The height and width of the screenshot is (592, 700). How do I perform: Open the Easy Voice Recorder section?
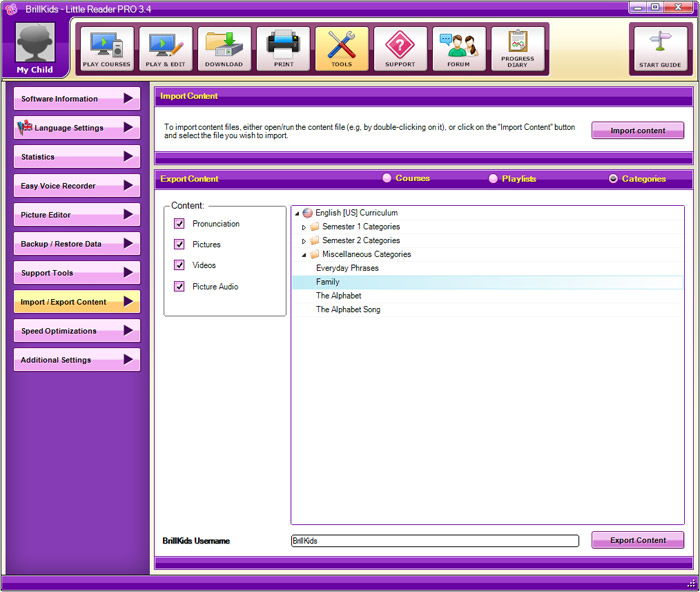(77, 185)
